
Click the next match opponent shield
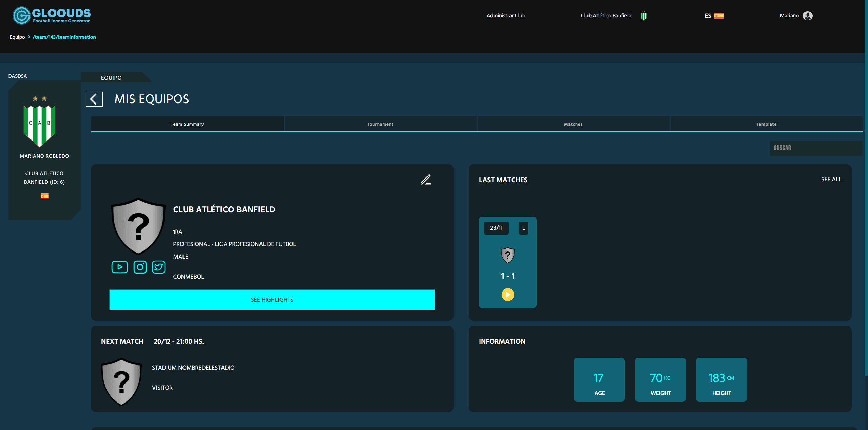pos(121,382)
